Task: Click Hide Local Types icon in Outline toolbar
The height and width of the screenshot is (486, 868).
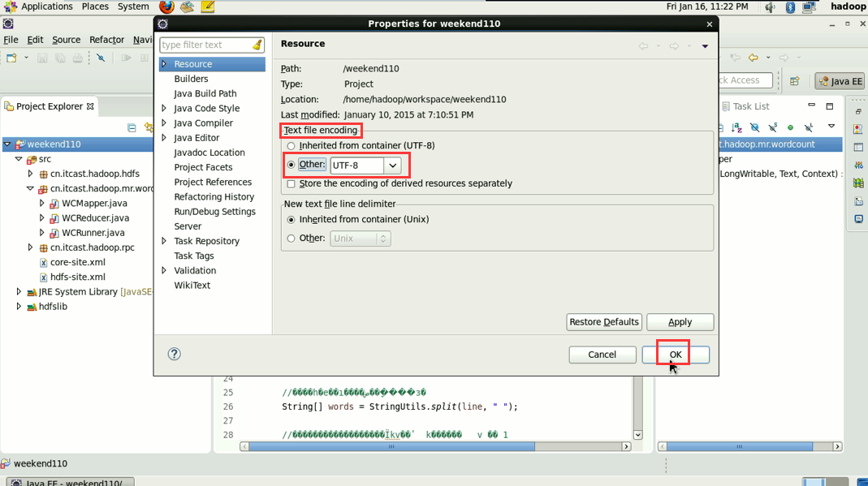Action: tap(809, 127)
